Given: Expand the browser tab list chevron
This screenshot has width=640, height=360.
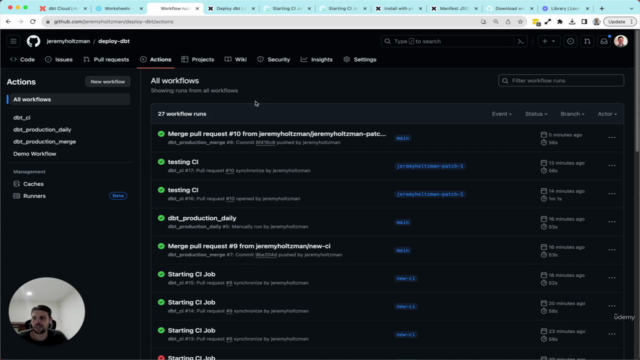Looking at the screenshot, I should pyautogui.click(x=631, y=8).
